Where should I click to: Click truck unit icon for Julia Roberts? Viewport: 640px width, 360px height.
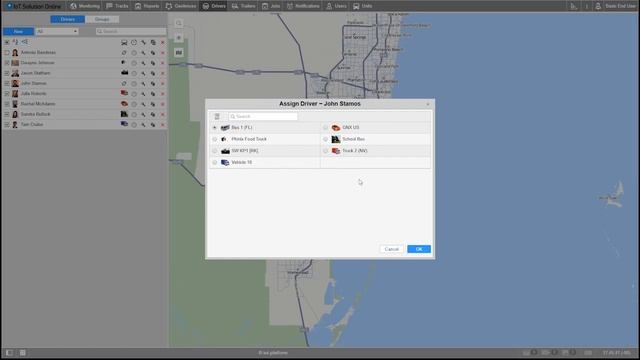point(124,93)
